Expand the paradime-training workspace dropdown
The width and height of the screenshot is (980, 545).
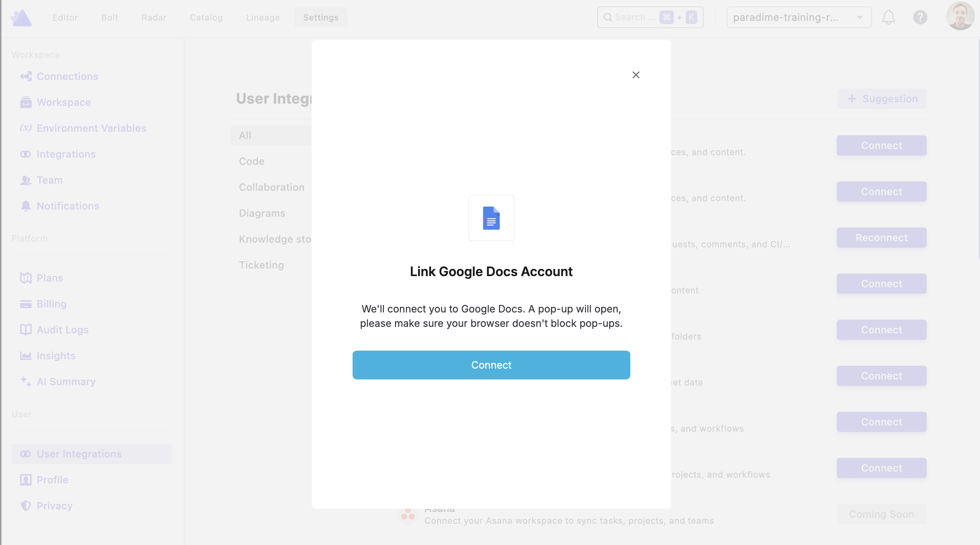point(799,18)
